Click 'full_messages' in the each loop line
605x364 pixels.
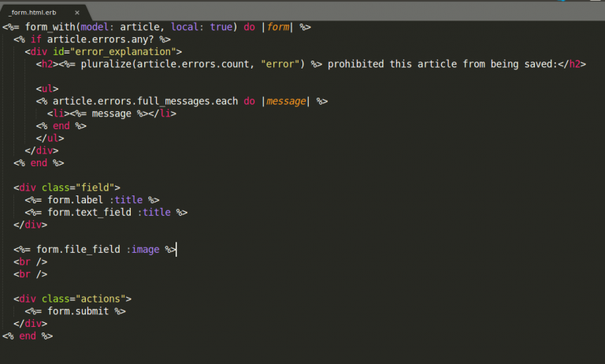pos(173,101)
